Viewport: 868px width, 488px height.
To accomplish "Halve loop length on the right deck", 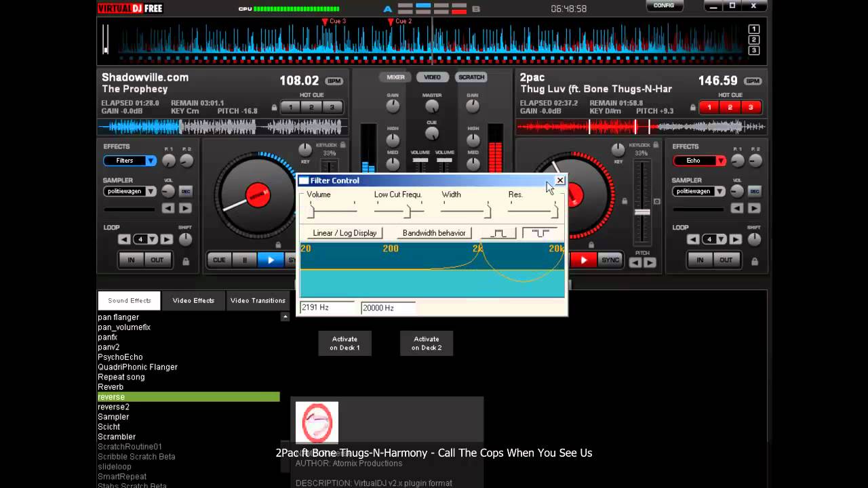I will [x=693, y=239].
